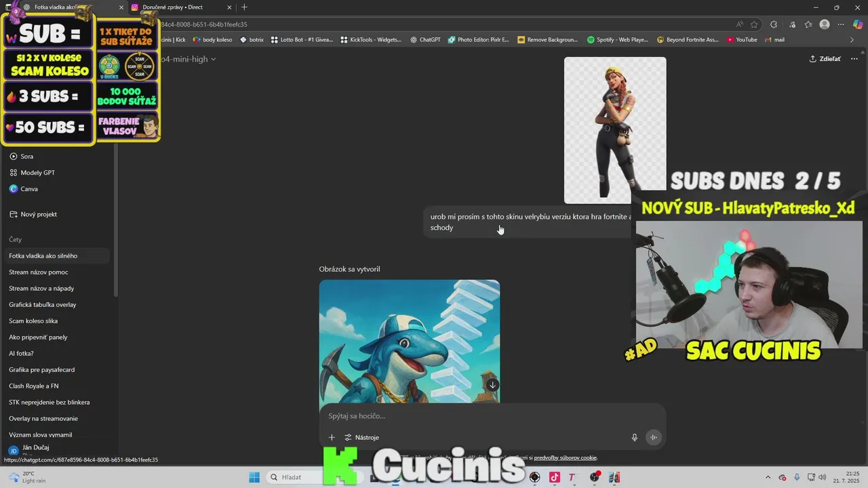Open chat STK neprejdenie bez blinkera

coord(57,403)
